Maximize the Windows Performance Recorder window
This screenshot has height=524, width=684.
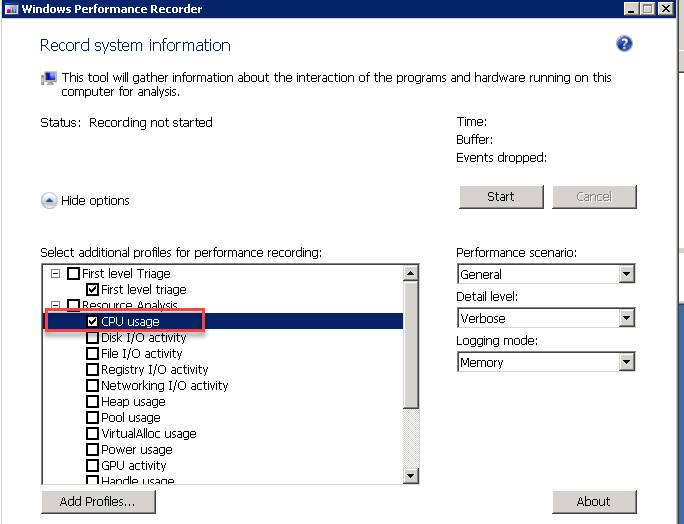648,9
